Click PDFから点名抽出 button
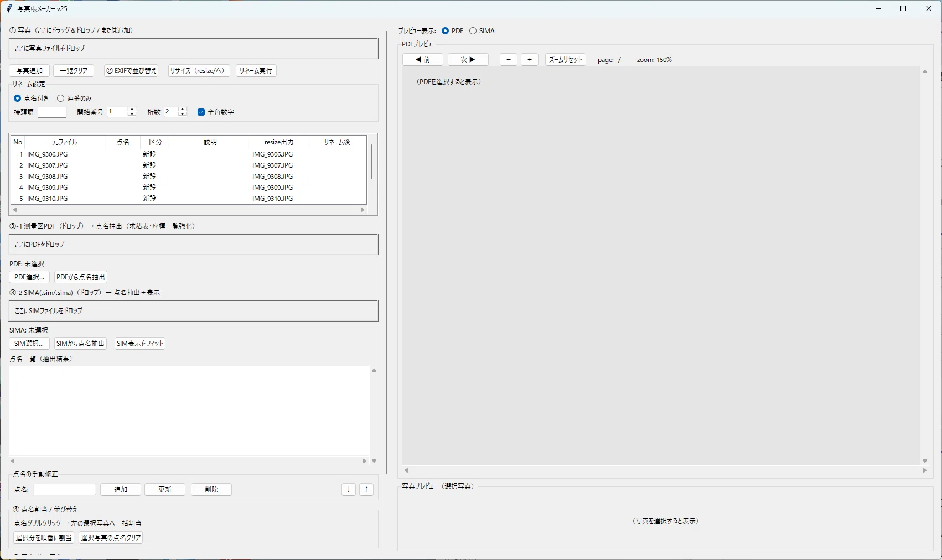942x560 pixels. 81,277
